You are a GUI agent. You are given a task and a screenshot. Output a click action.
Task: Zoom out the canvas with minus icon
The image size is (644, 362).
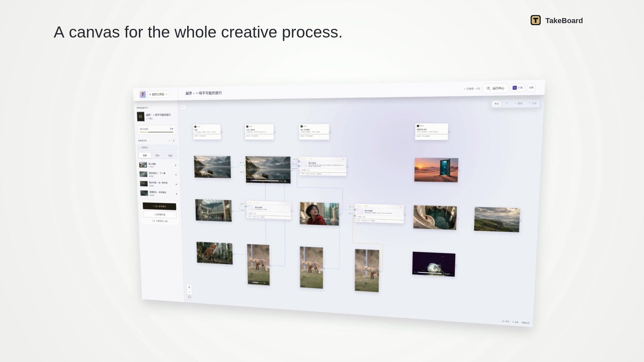(x=189, y=292)
